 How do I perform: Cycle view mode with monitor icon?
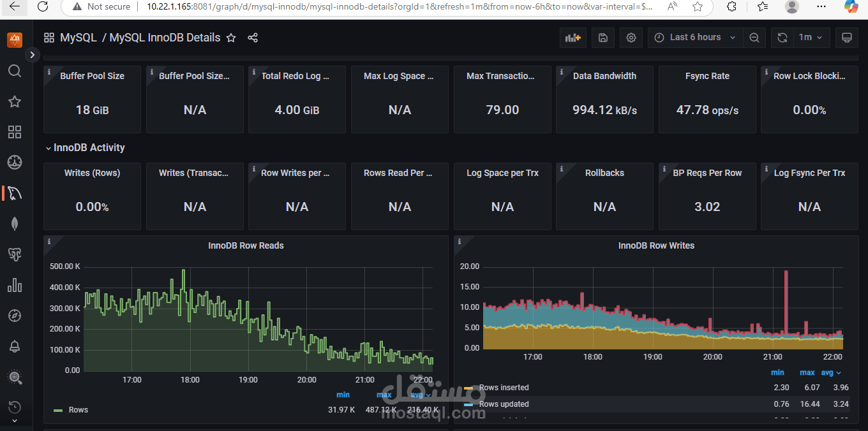[x=847, y=38]
